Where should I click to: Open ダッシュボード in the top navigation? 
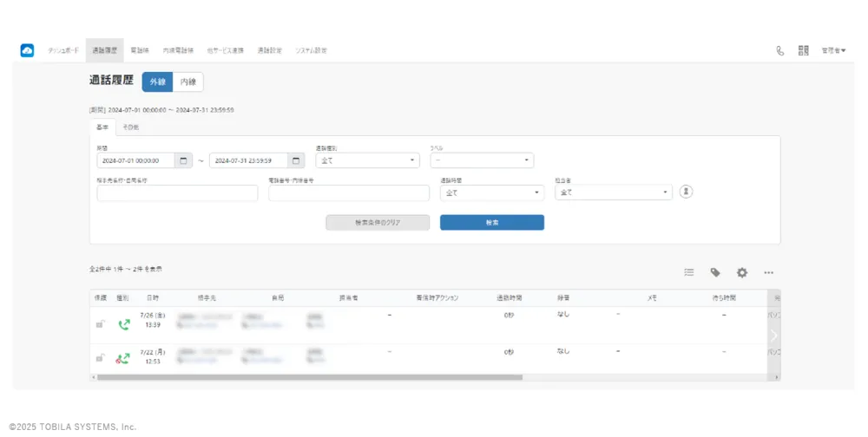(63, 50)
